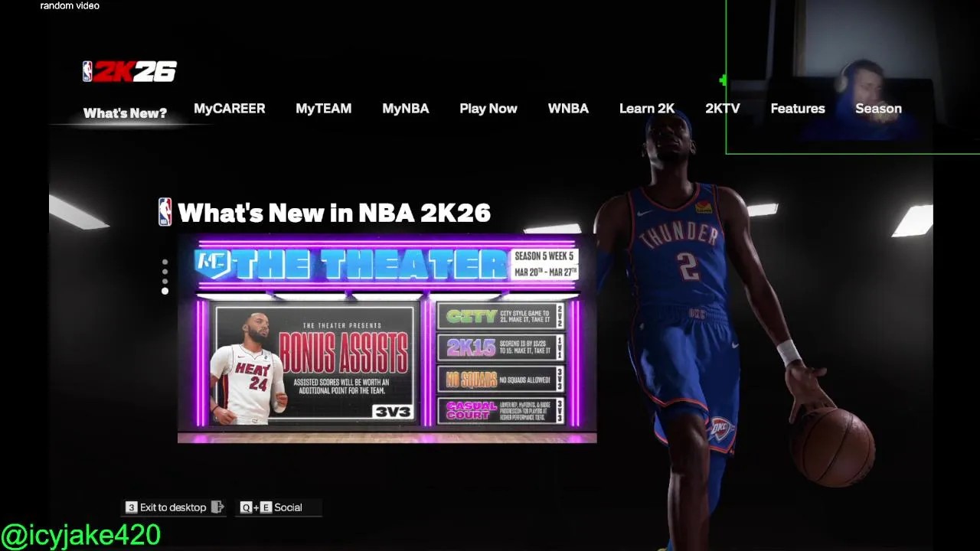The image size is (980, 551).
Task: Open the Learn 2K tab
Action: 647,109
